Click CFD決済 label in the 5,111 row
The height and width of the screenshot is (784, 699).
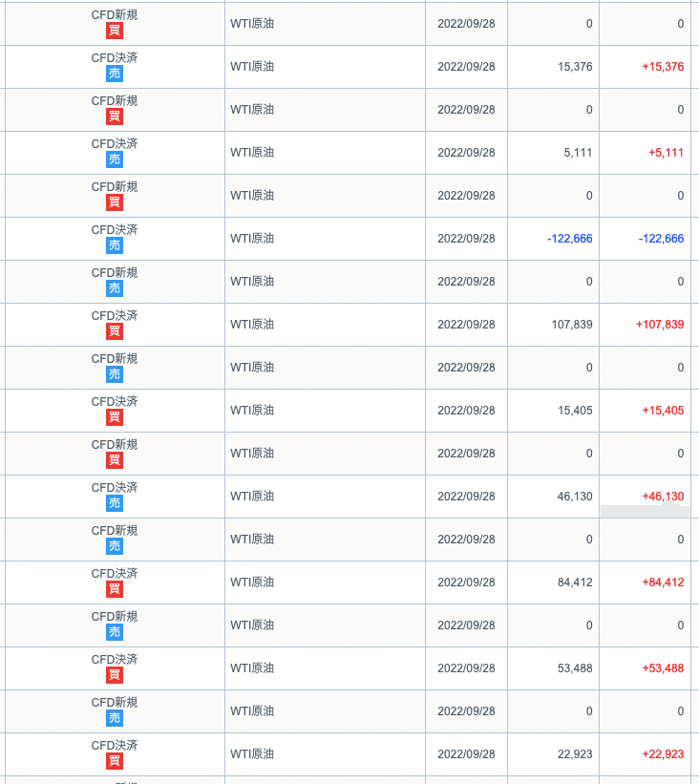(115, 143)
